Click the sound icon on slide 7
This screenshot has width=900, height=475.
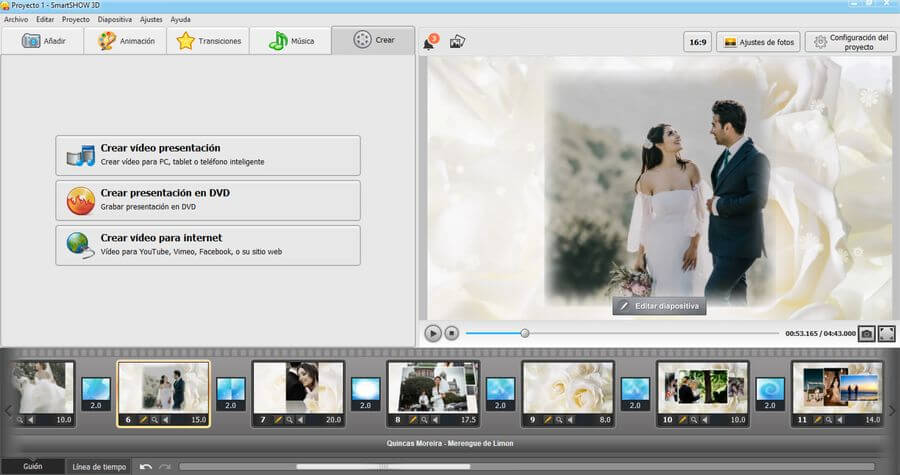coord(300,420)
